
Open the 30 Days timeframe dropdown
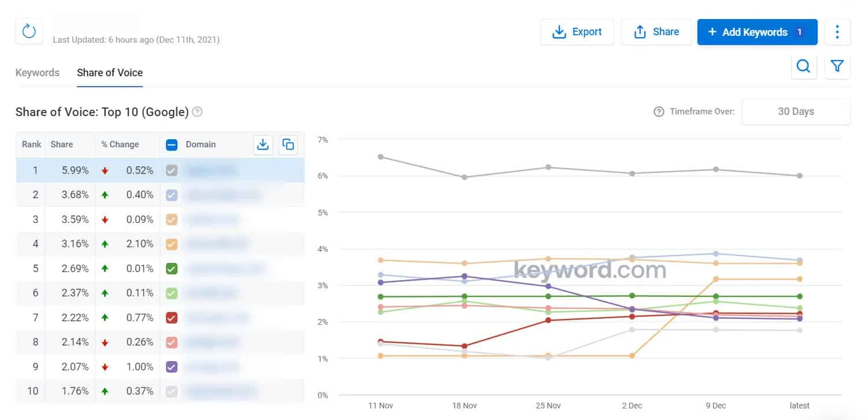(796, 111)
